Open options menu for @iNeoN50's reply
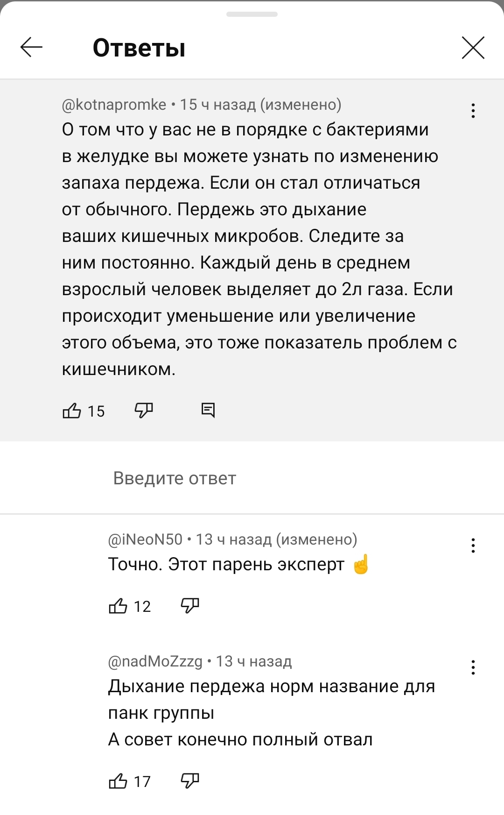The height and width of the screenshot is (815, 504). [x=473, y=546]
